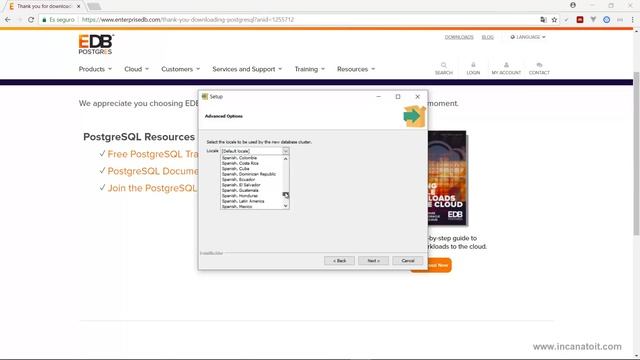This screenshot has height=360, width=640.
Task: Click the browser back arrow
Action: pyautogui.click(x=8, y=20)
